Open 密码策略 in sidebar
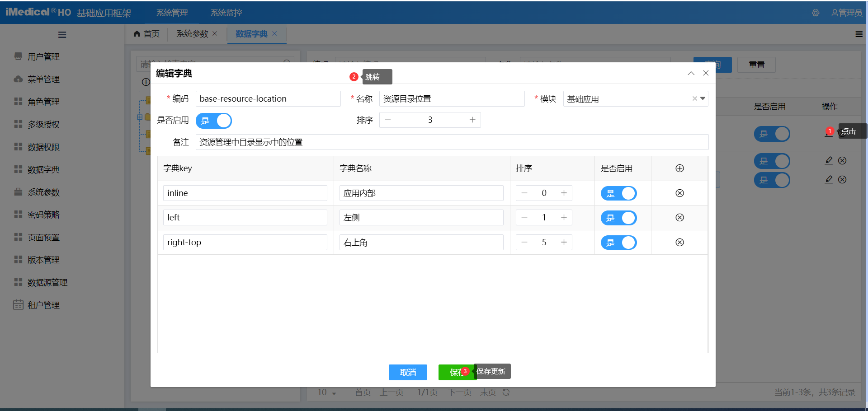Viewport: 868px width, 411px height. pyautogui.click(x=43, y=215)
